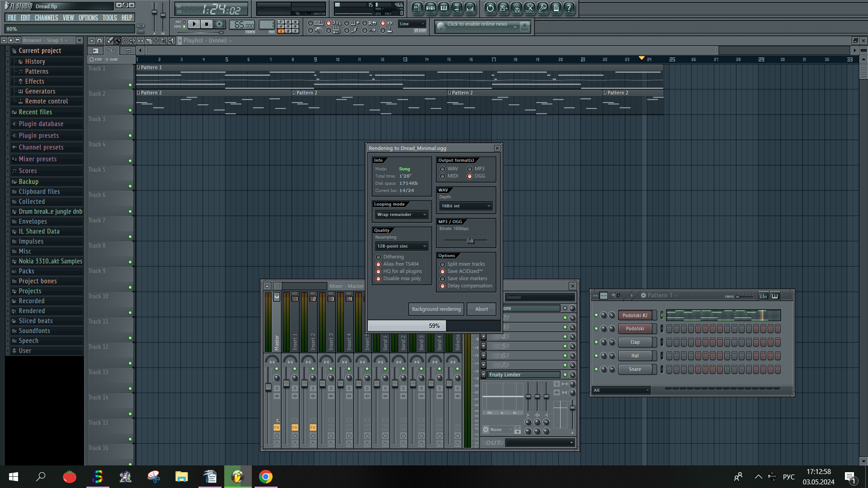Click the Background rendering button
The height and width of the screenshot is (488, 868).
436,310
